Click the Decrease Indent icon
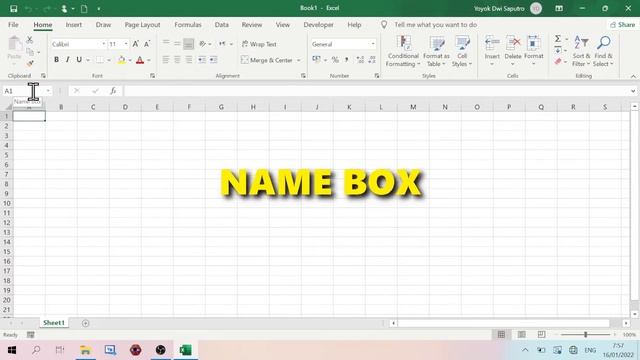 pos(202,60)
